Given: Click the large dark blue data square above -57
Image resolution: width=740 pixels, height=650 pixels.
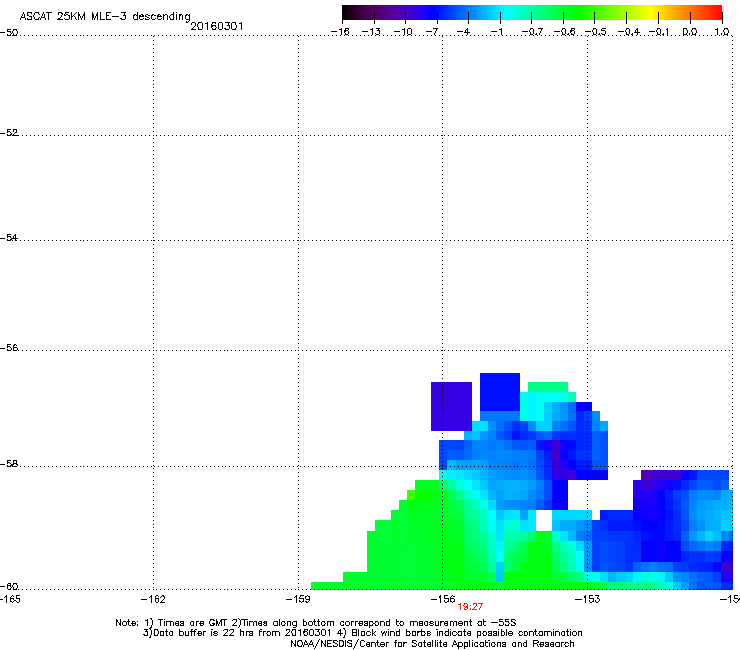Looking at the screenshot, I should 500,392.
